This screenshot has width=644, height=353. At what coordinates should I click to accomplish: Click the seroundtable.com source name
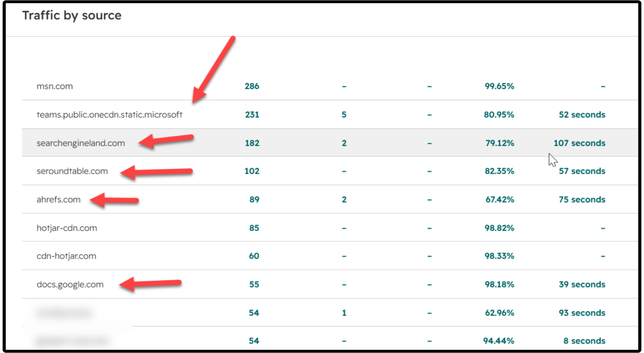[72, 171]
